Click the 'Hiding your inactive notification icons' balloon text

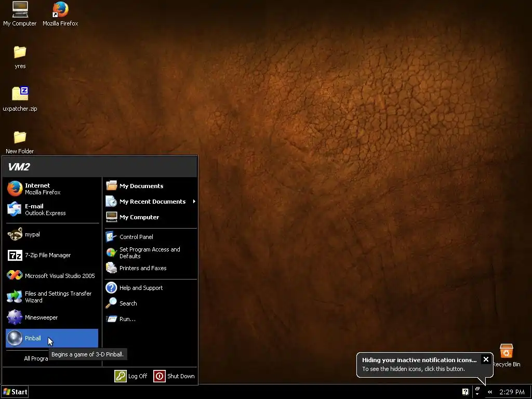tap(419, 360)
